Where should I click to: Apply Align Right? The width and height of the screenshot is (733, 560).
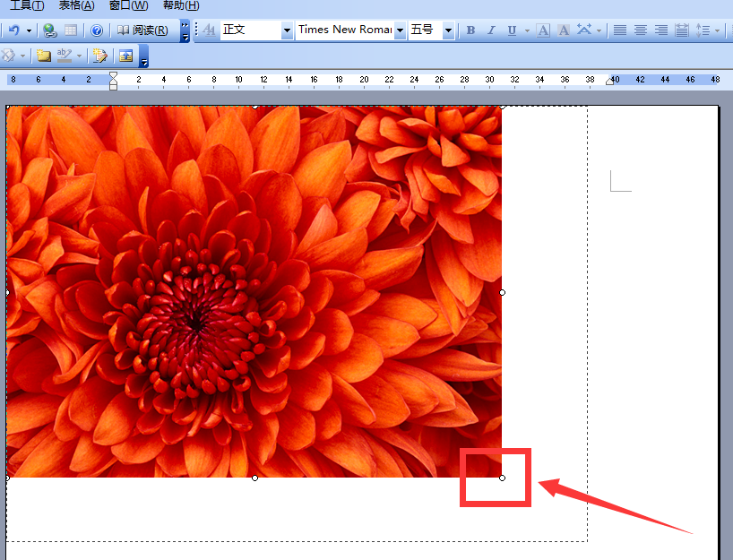click(661, 30)
